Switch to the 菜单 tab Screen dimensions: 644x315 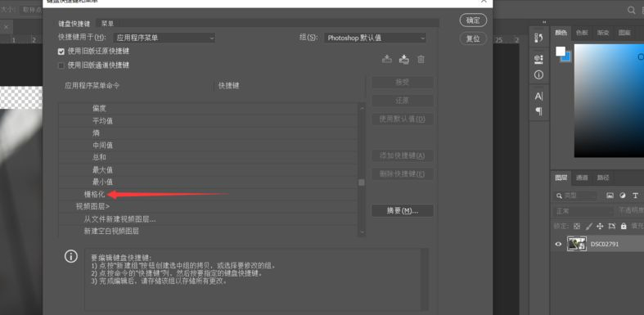pyautogui.click(x=108, y=24)
